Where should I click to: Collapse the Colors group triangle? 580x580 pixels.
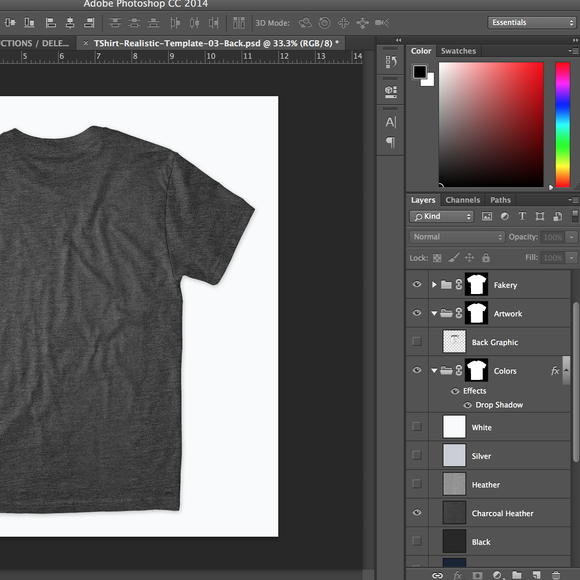[x=434, y=370]
